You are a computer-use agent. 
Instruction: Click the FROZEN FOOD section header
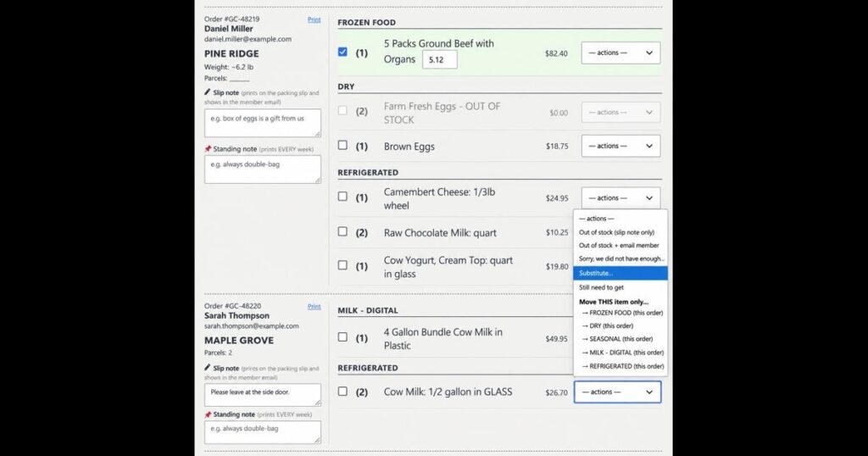tap(366, 23)
